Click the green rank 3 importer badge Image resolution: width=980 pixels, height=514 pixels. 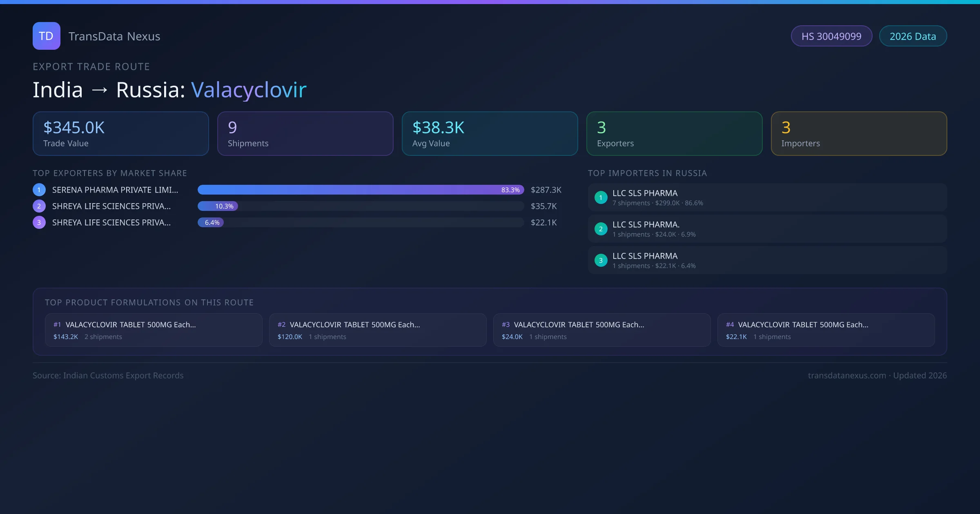pos(601,260)
